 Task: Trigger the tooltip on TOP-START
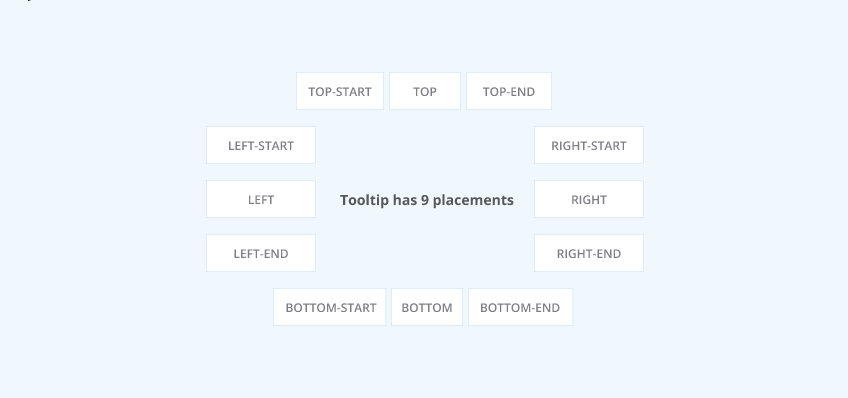[340, 91]
